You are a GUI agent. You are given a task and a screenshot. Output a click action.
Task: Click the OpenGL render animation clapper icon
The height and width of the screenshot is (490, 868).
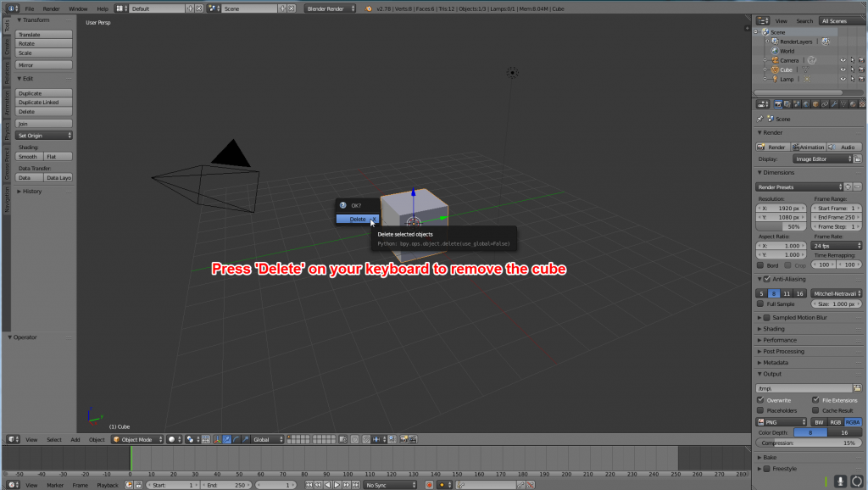413,440
